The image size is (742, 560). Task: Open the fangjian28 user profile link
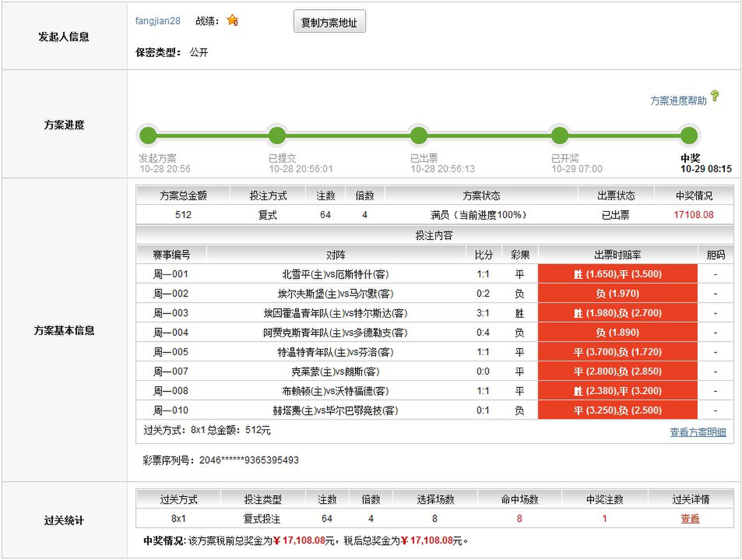(158, 21)
